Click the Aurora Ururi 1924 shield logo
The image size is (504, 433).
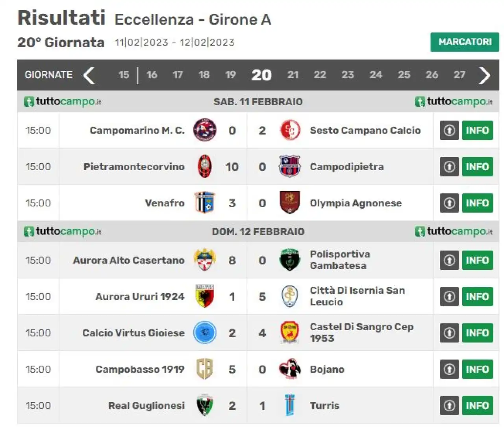pyautogui.click(x=205, y=296)
